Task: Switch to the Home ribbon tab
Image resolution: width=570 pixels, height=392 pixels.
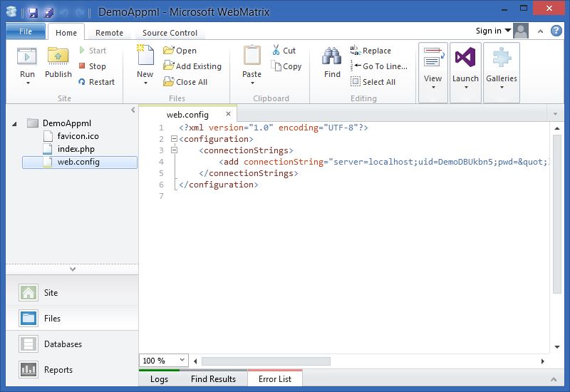Action: click(x=66, y=33)
